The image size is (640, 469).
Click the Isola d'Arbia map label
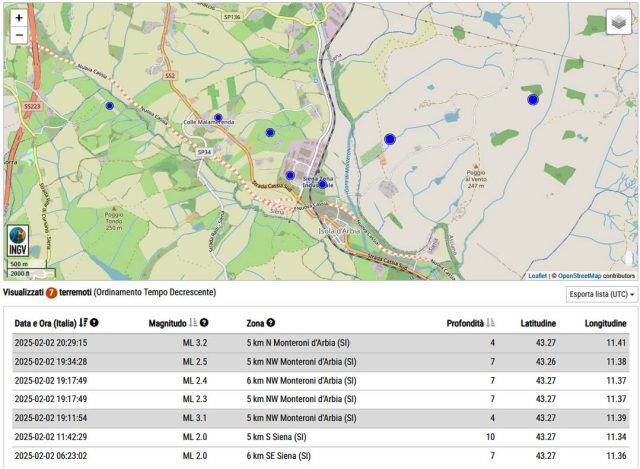pyautogui.click(x=340, y=231)
